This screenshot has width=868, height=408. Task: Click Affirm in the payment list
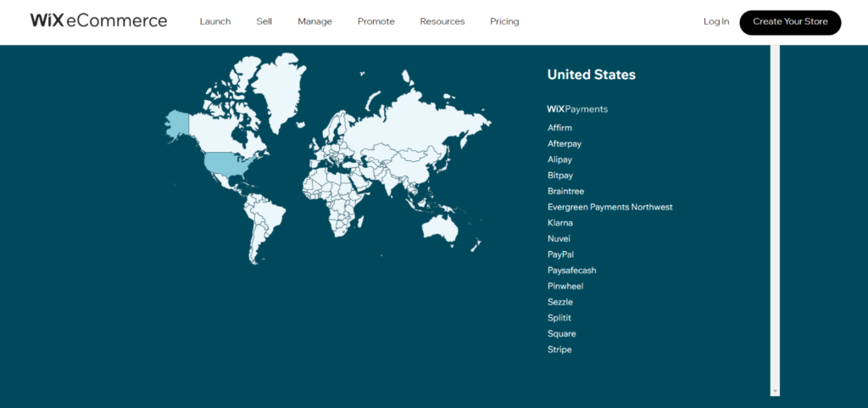tap(559, 128)
